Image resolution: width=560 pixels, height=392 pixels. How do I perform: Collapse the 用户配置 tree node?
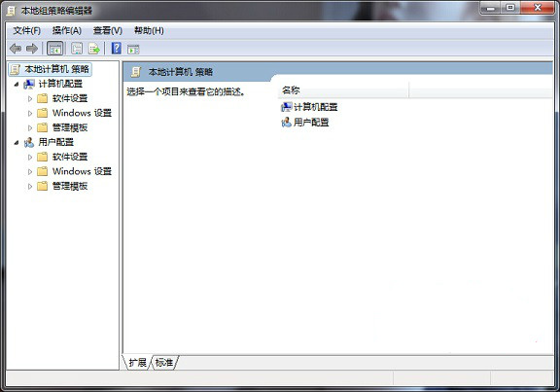point(17,143)
